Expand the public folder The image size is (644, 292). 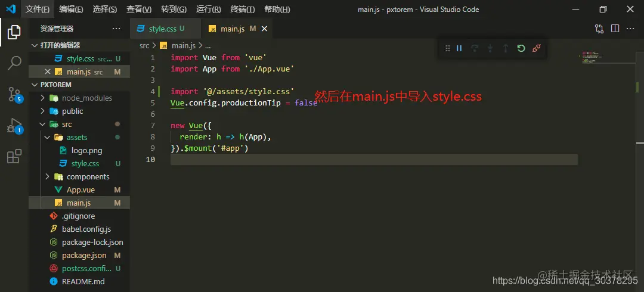pyautogui.click(x=79, y=111)
